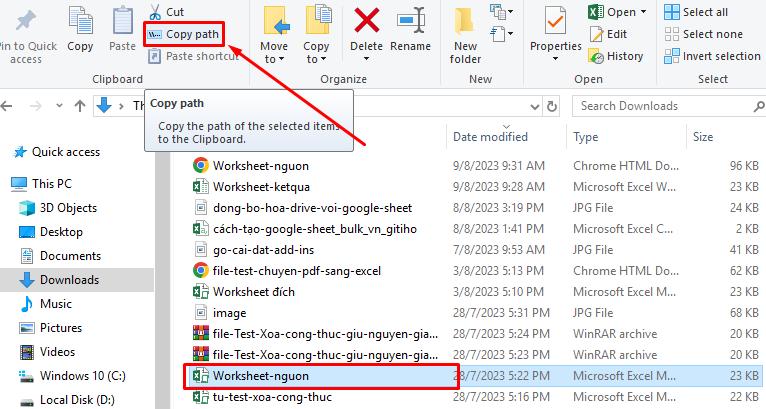Select the Worksheet đích file
This screenshot has height=409, width=766.
[475, 292]
